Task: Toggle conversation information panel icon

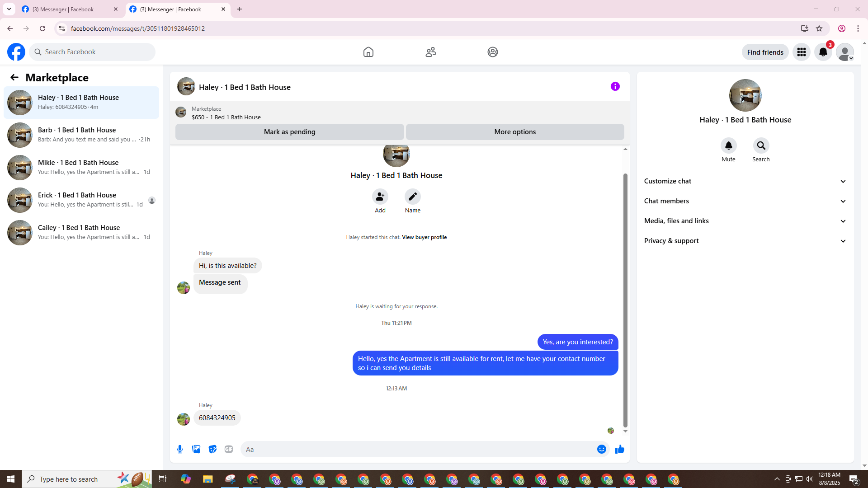Action: pos(615,86)
